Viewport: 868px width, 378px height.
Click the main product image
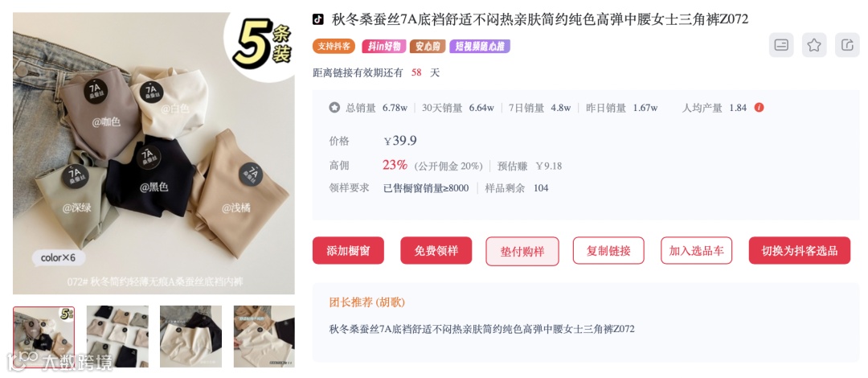tap(154, 153)
